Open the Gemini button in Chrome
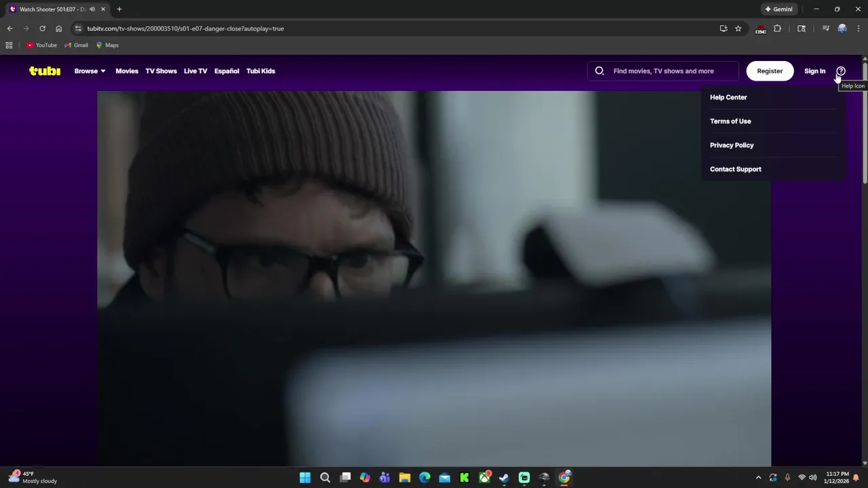Image resolution: width=868 pixels, height=488 pixels. [778, 9]
